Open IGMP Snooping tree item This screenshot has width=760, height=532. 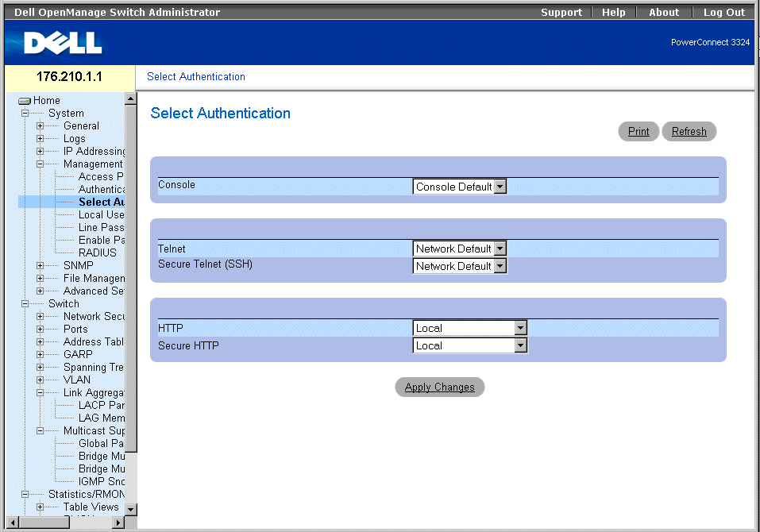102,481
